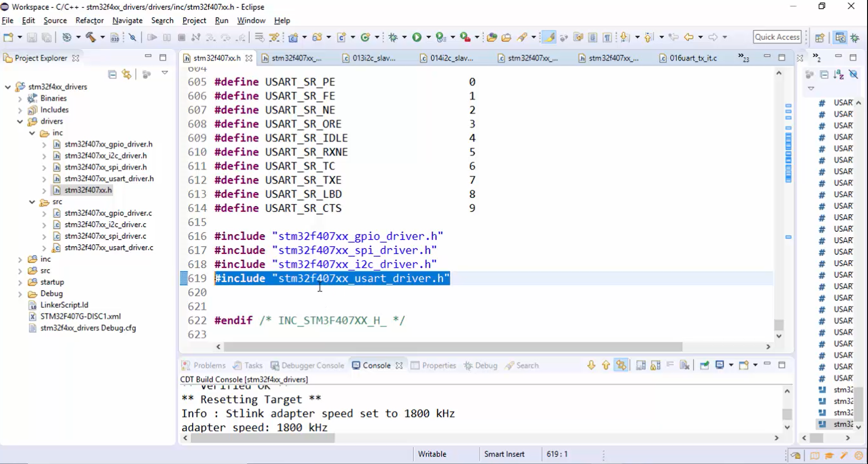Screen dimensions: 868x464
Task: Click the Back navigation yellow arrow
Action: point(689,37)
